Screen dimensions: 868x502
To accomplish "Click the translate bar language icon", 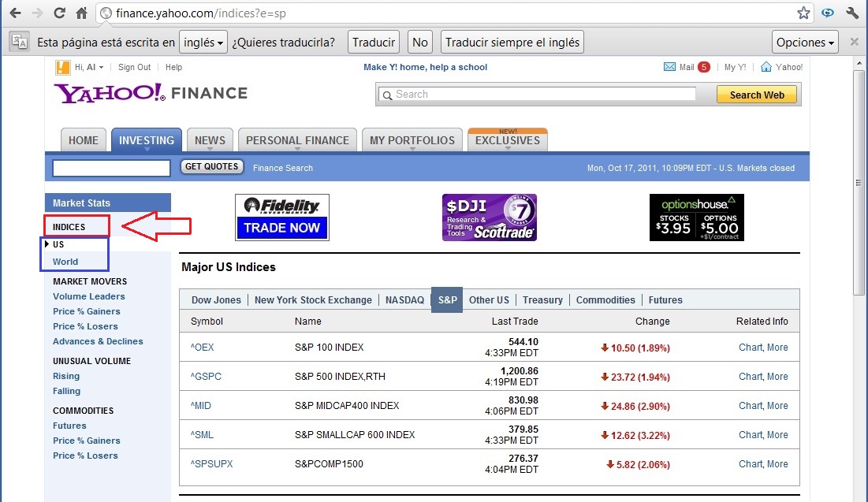I will coord(20,42).
